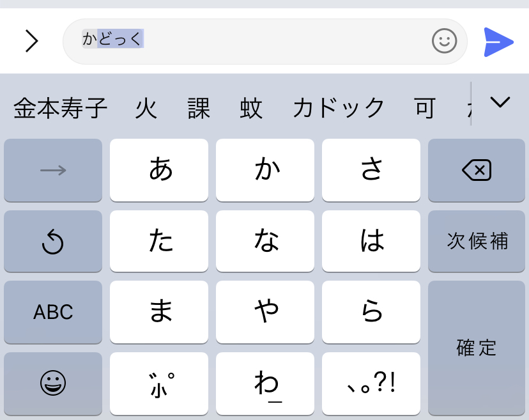Type the あ kana key

(159, 170)
